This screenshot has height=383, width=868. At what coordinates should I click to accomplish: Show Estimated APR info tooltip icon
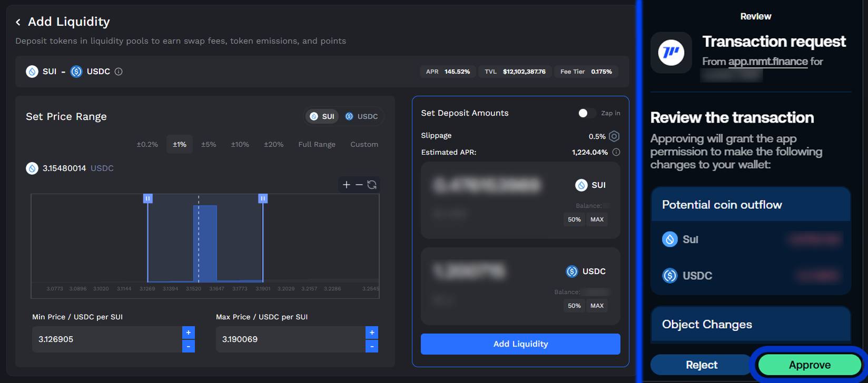pyautogui.click(x=616, y=152)
